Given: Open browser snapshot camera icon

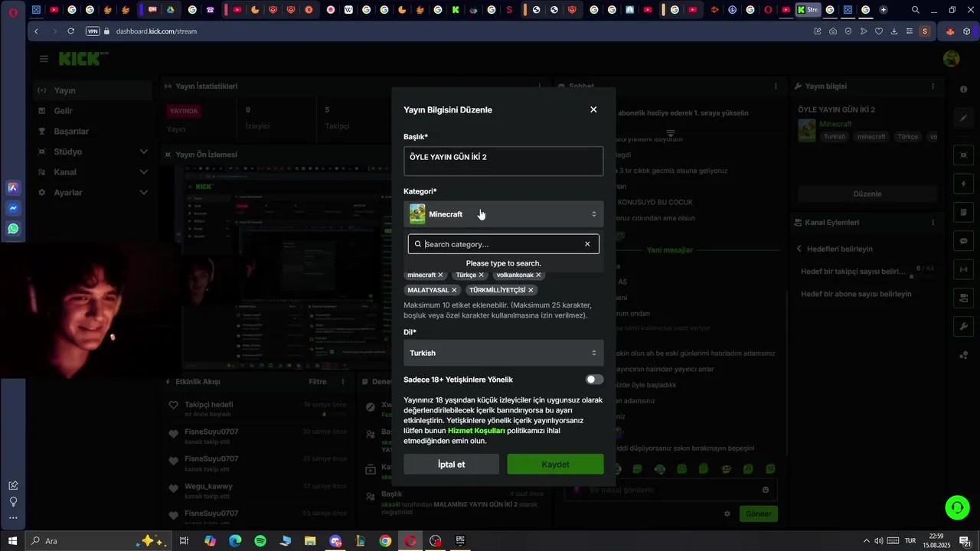Looking at the screenshot, I should 833,31.
